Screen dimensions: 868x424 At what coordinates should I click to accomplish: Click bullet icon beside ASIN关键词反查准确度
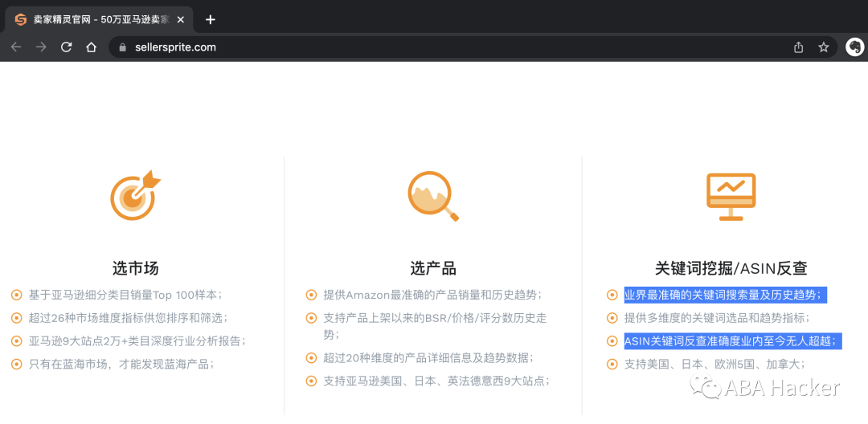612,341
